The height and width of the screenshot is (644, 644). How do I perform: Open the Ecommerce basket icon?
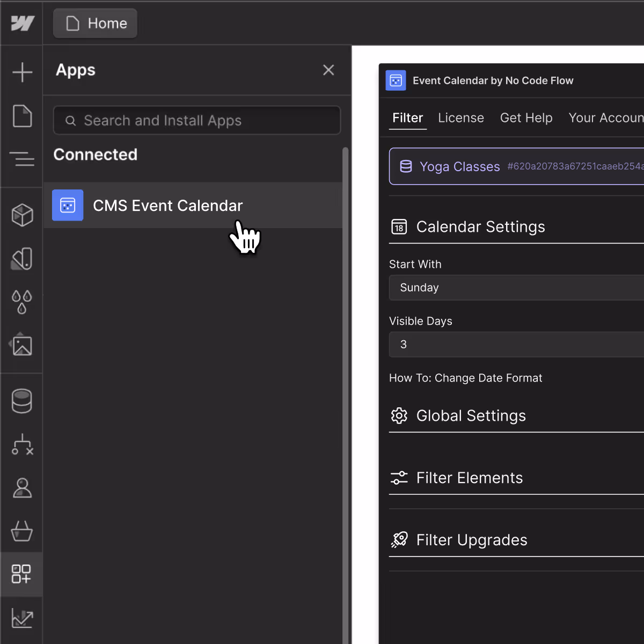[22, 531]
